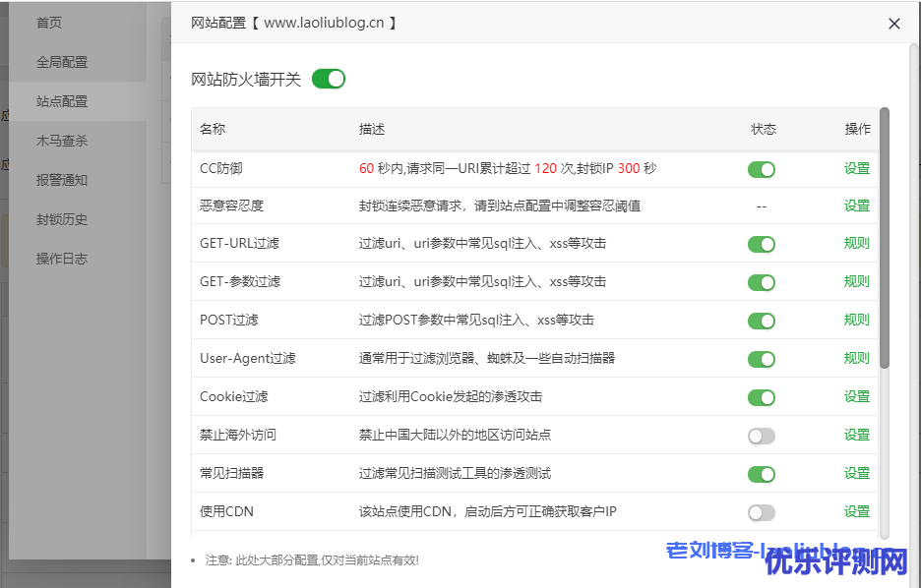The width and height of the screenshot is (921, 588).
Task: Enable the 使用CDN toggle
Action: (762, 512)
